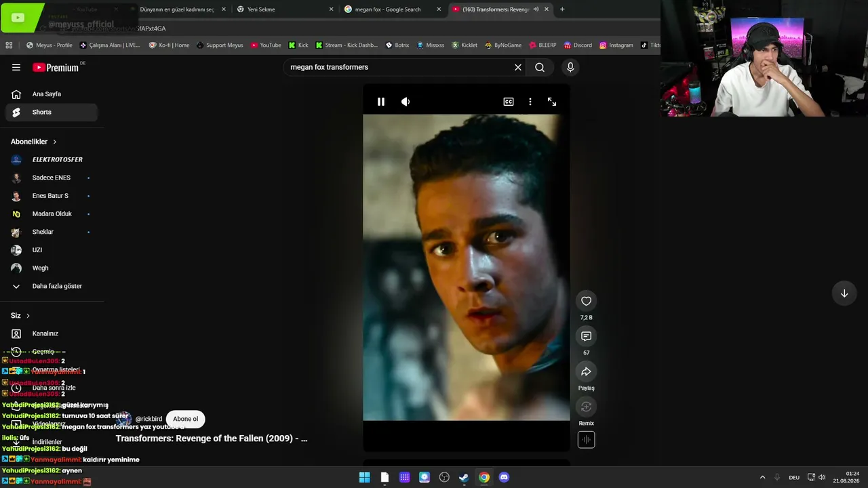
Task: Open the UZI subscription
Action: 52,250
